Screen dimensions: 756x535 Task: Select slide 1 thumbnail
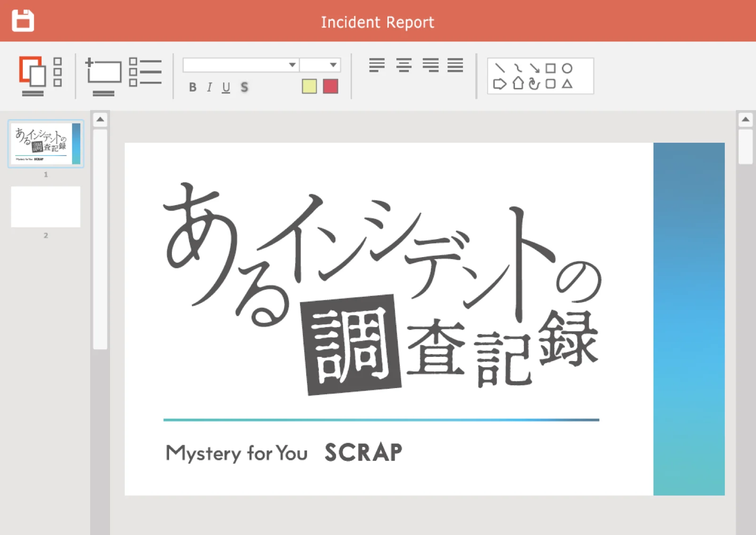[x=46, y=144]
